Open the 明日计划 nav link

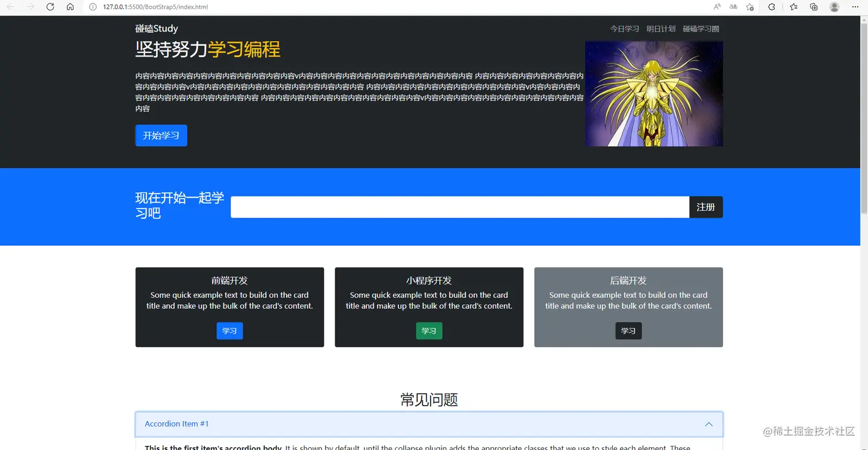(661, 29)
